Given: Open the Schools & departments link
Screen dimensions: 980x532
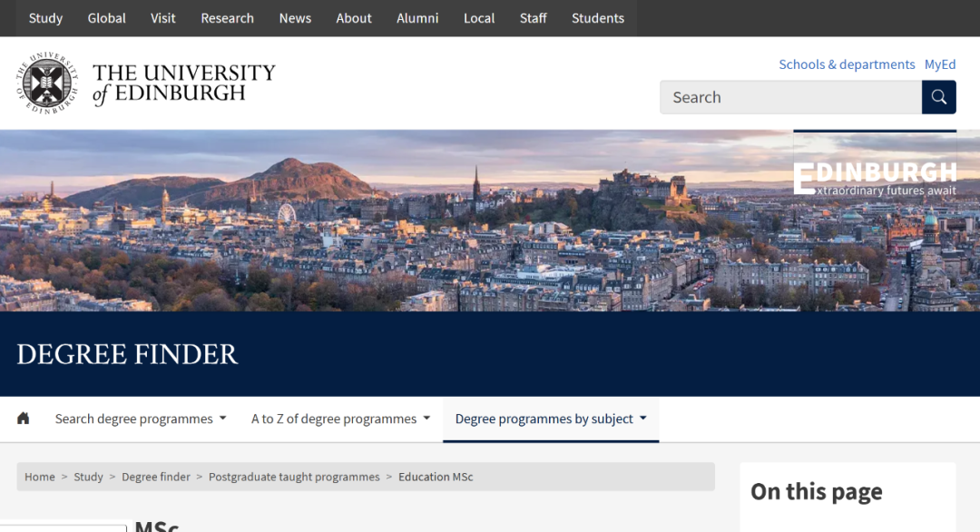Looking at the screenshot, I should coord(847,64).
